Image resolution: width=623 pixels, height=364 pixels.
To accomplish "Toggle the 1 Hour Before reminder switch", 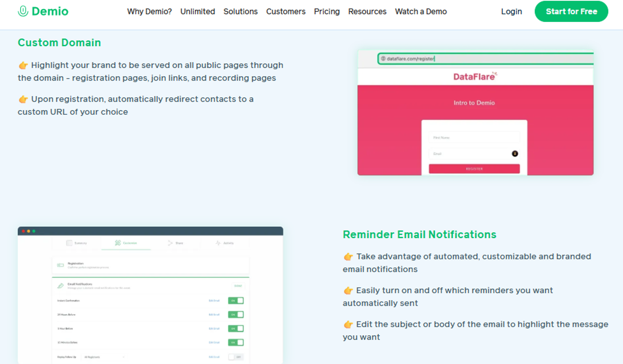I will (236, 329).
